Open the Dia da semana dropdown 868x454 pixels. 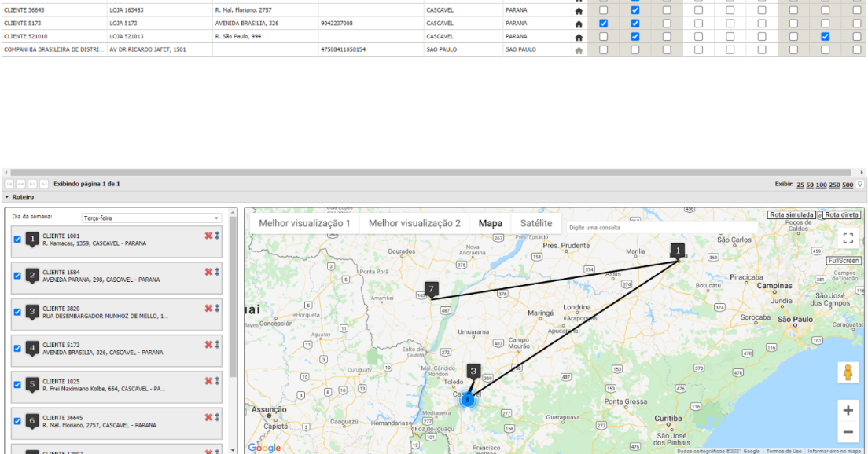151,218
